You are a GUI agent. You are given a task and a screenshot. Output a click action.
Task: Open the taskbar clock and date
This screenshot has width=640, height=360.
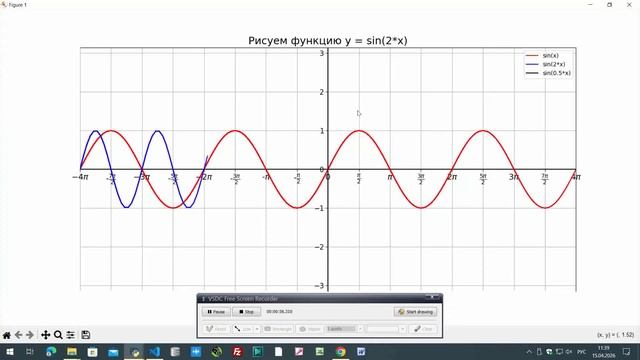point(604,352)
